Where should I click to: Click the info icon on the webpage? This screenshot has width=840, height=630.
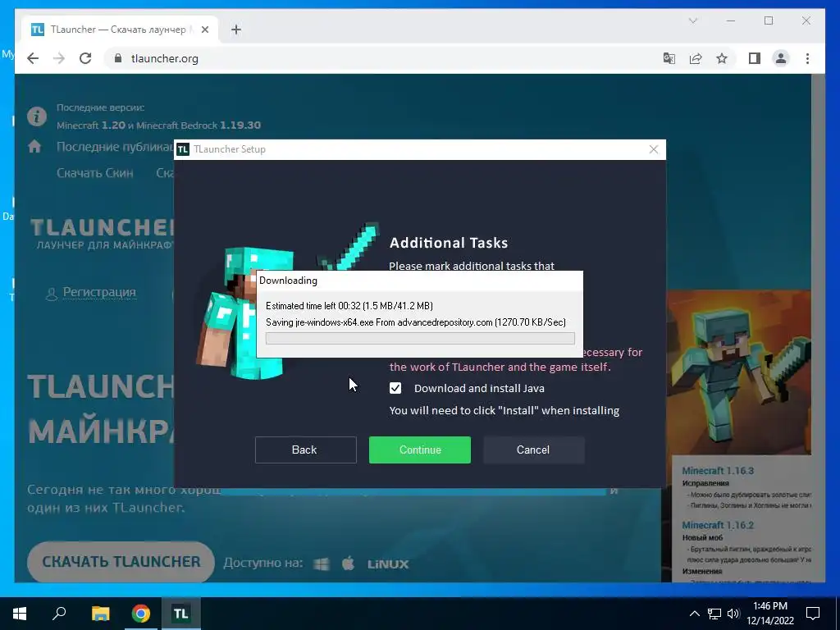tap(37, 116)
